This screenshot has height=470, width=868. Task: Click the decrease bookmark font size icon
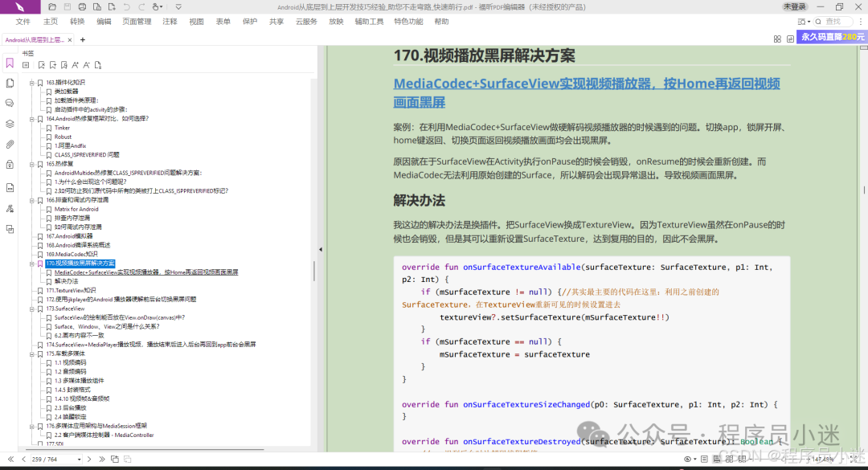pos(86,65)
